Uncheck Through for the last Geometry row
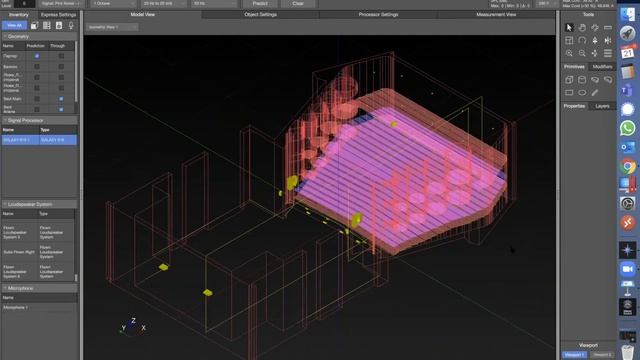640x360 pixels. click(61, 109)
